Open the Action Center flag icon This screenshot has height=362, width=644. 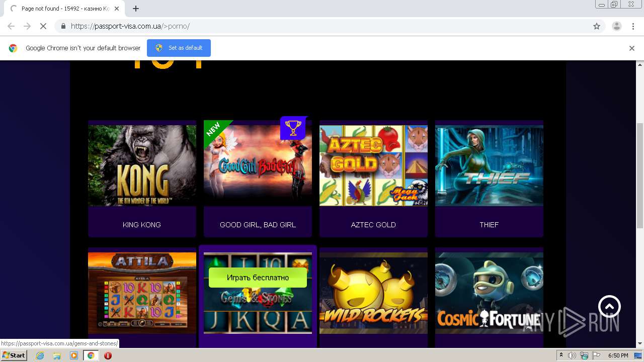(x=595, y=355)
